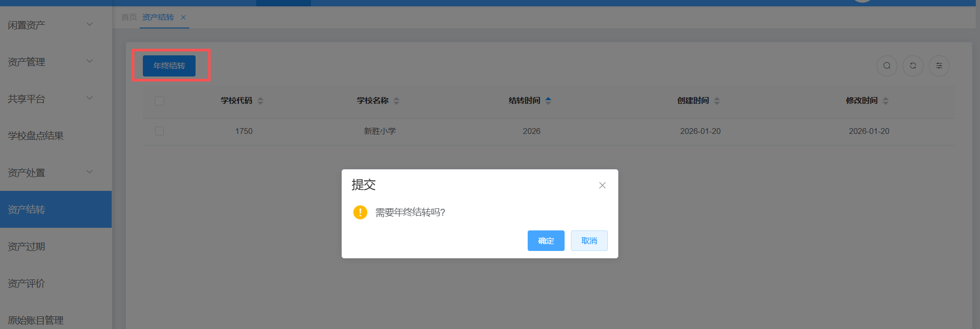Screen dimensions: 980x329
Task: Confirm with the 确定 button
Action: pos(546,241)
